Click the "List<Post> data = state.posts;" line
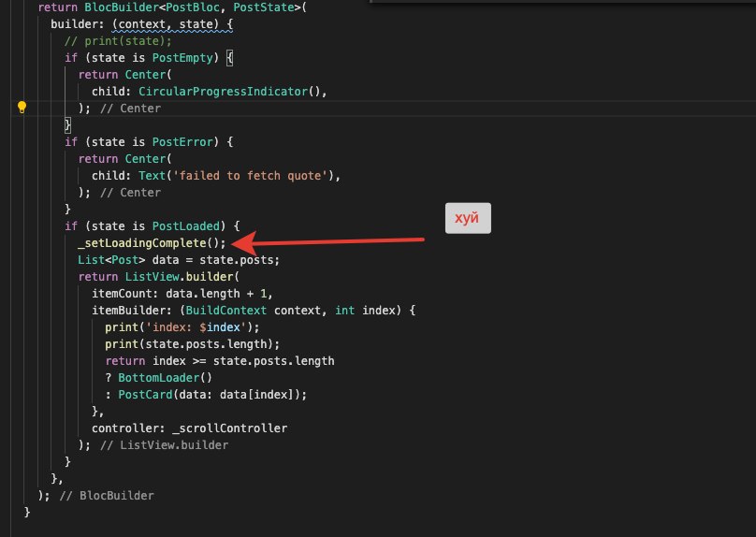This screenshot has height=537, width=756. coord(179,260)
